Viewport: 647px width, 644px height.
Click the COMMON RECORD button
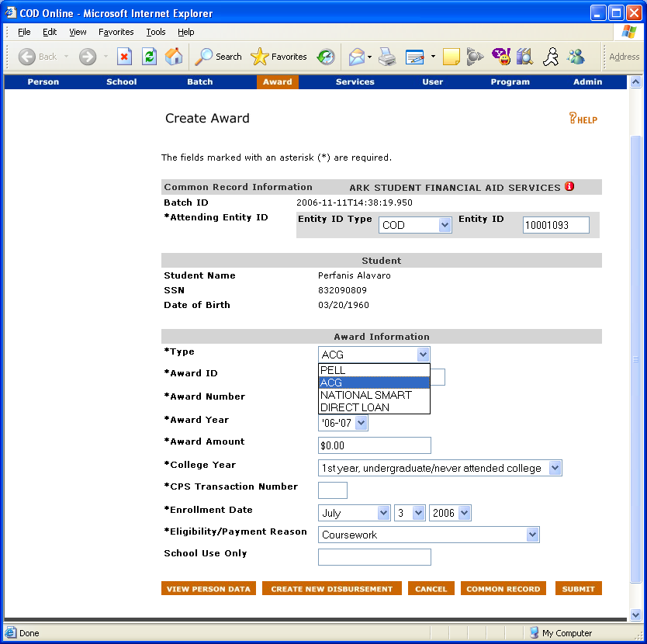pos(503,588)
